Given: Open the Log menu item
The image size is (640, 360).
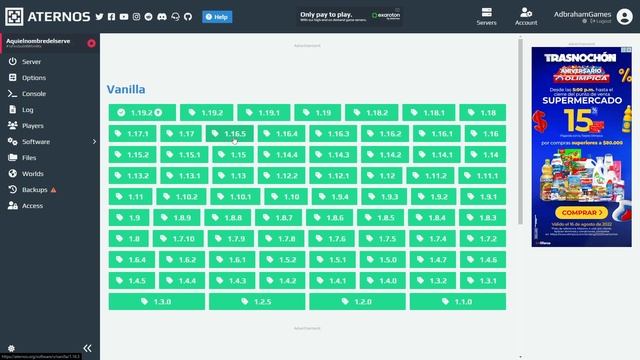Looking at the screenshot, I should 50,109.
